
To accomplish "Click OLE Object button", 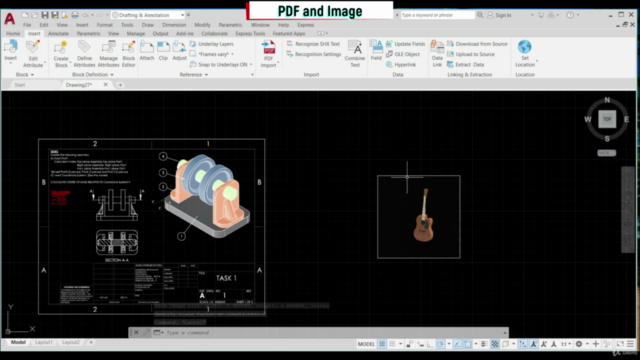I will click(x=403, y=54).
